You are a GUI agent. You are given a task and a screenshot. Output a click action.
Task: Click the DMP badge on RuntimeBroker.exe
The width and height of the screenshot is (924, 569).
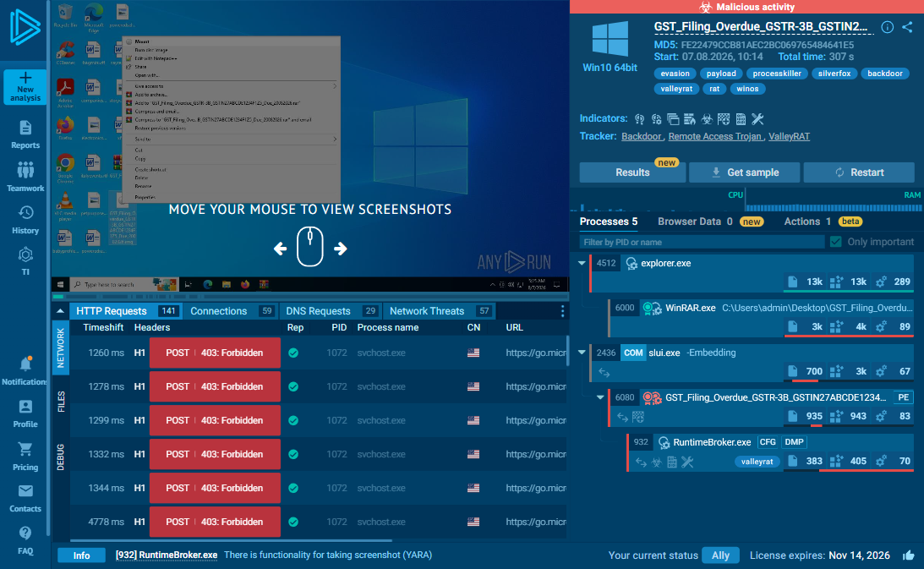click(794, 442)
